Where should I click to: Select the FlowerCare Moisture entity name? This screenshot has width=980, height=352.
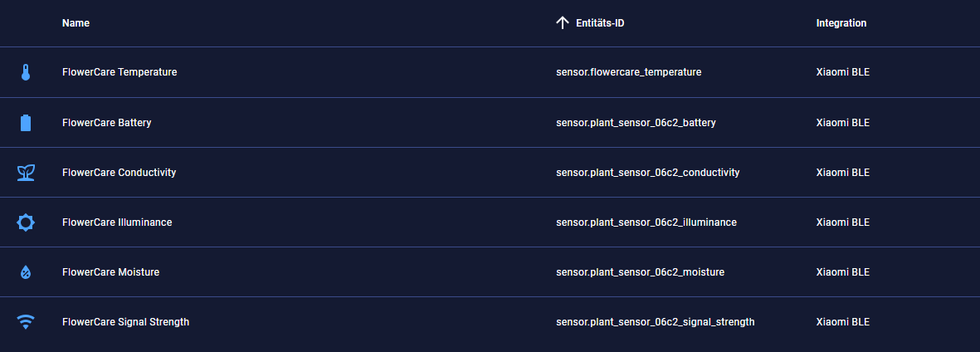pos(110,272)
